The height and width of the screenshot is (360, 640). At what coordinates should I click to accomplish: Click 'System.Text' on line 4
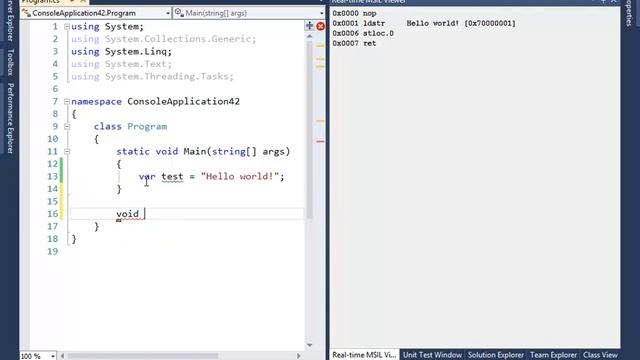(x=136, y=64)
